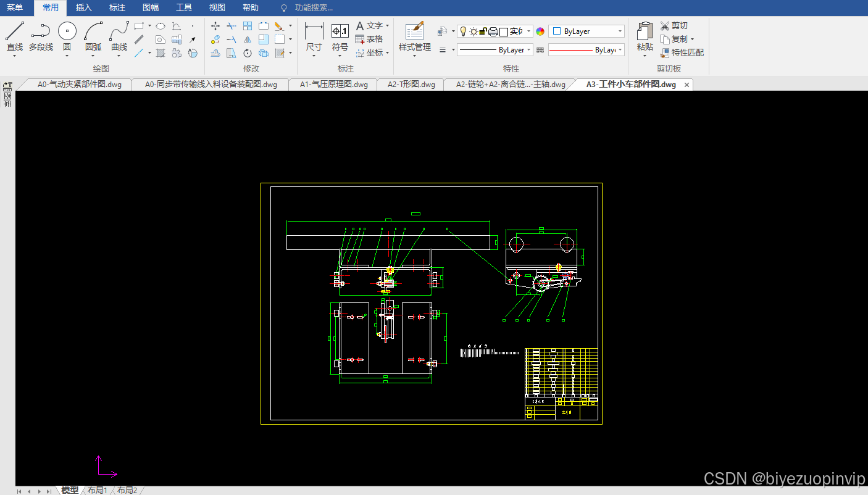Expand the layer selector dropdown
Viewport: 868px width, 495px height.
point(529,31)
